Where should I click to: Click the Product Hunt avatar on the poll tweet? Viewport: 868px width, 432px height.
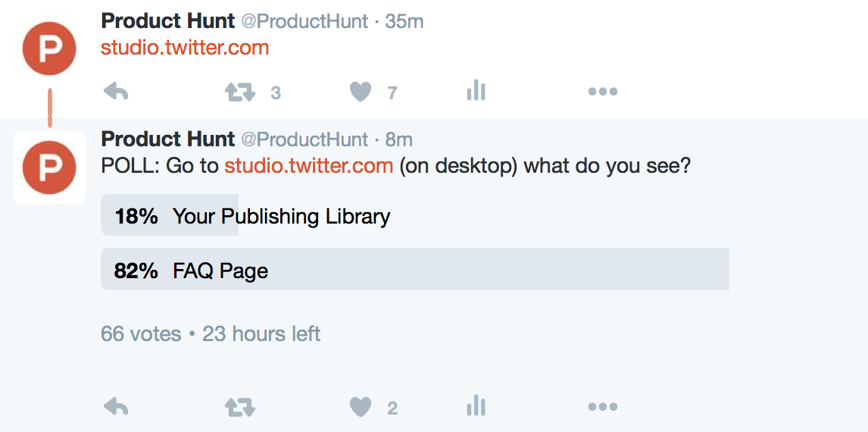(49, 167)
